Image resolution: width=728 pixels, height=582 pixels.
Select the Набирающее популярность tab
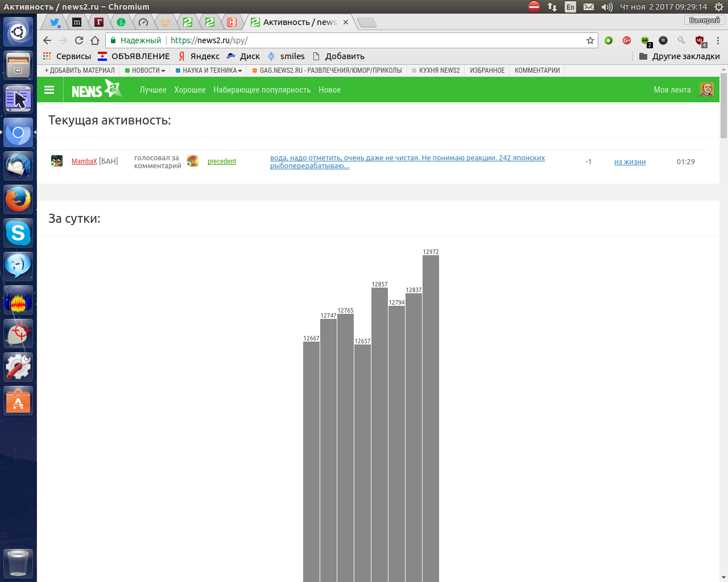tap(262, 90)
